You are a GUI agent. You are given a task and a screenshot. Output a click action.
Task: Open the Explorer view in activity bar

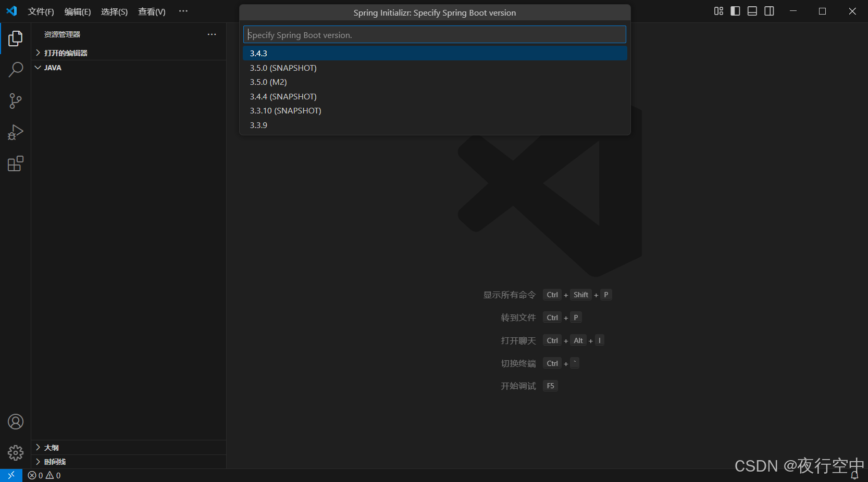(16, 38)
